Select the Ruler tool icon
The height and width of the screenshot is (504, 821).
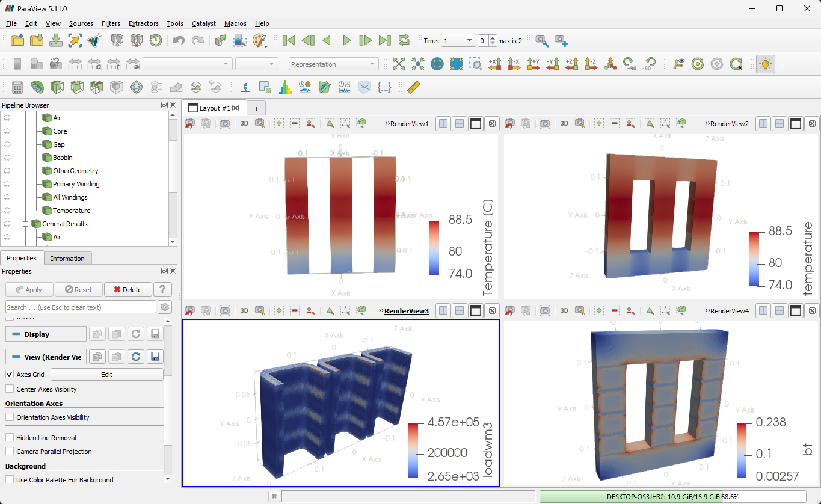point(413,87)
